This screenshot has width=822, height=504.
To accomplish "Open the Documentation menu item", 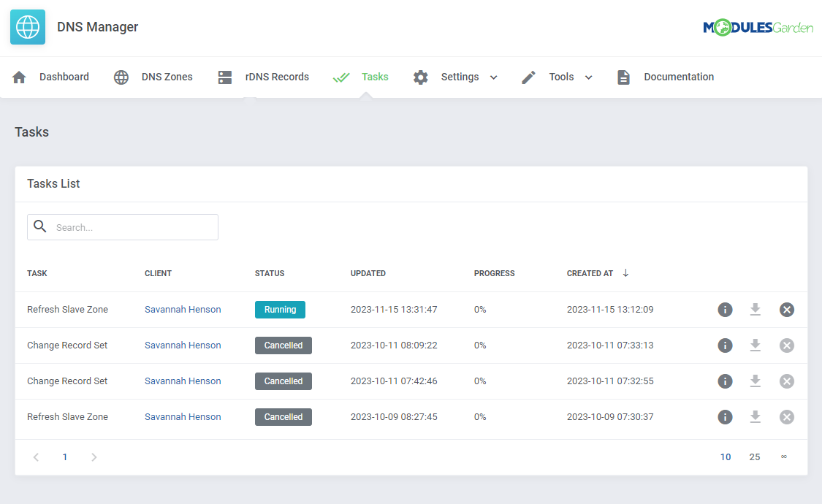I will (679, 77).
